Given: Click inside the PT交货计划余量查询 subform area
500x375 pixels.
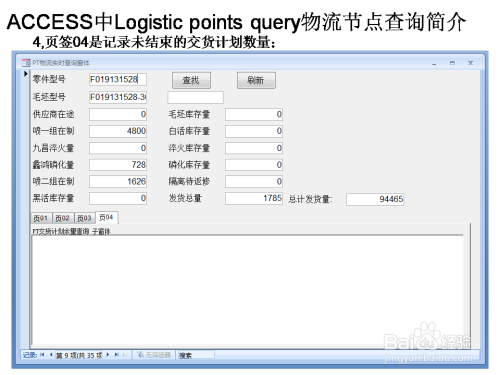Looking at the screenshot, I should click(x=247, y=290).
